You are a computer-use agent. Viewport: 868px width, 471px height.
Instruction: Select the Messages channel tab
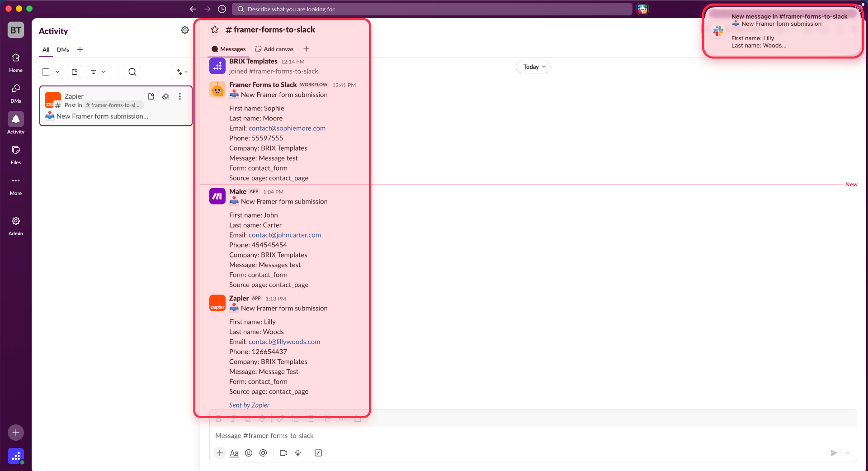[228, 49]
